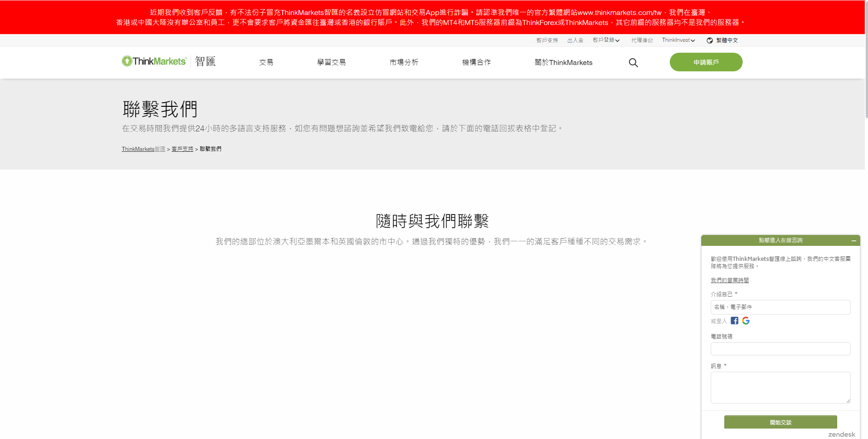
Task: Click the zendesk logo
Action: [842, 434]
